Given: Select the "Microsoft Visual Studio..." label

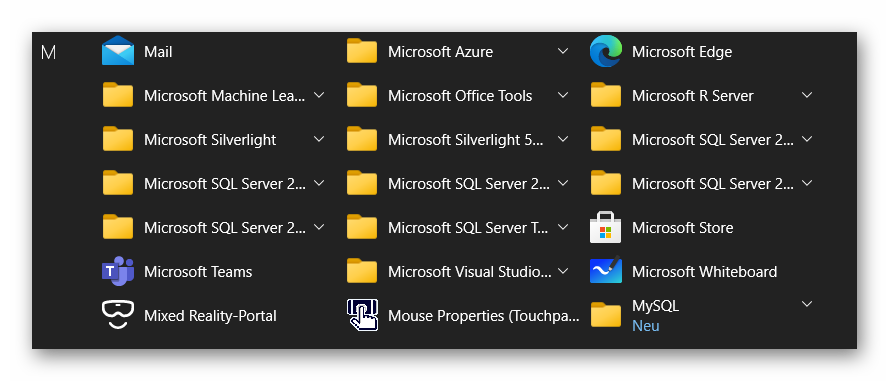Looking at the screenshot, I should click(469, 272).
